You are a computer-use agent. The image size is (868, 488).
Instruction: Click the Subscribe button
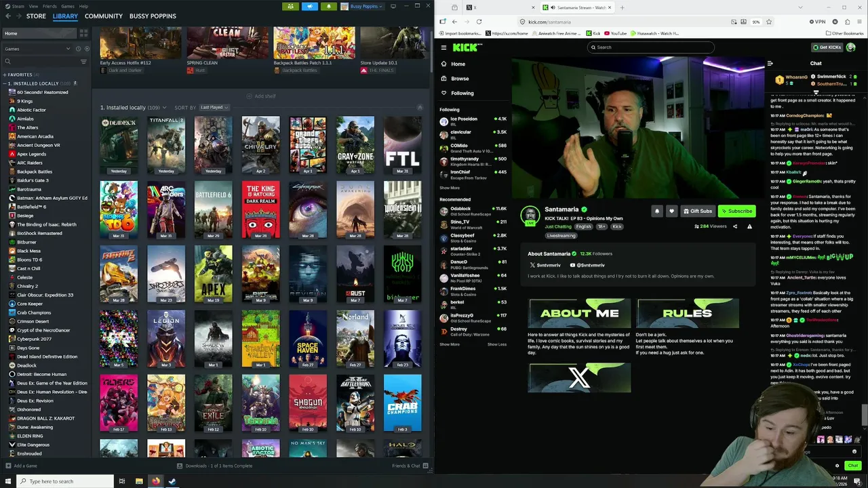point(736,211)
